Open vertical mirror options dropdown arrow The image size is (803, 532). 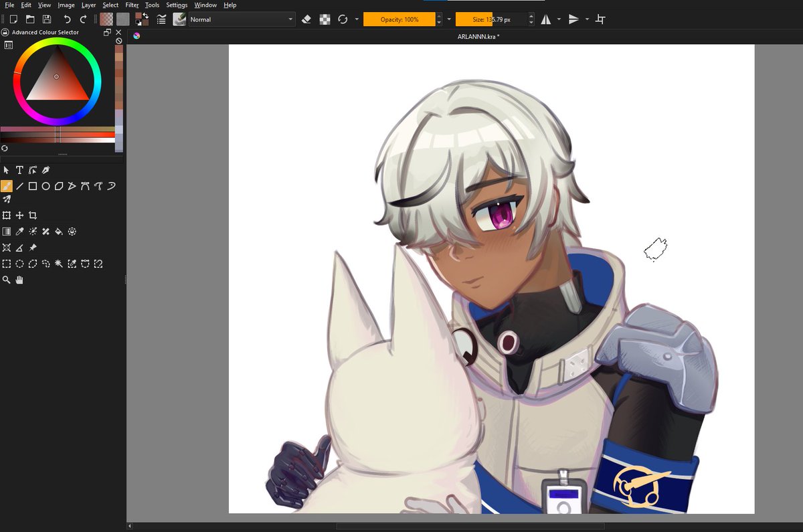click(x=587, y=19)
